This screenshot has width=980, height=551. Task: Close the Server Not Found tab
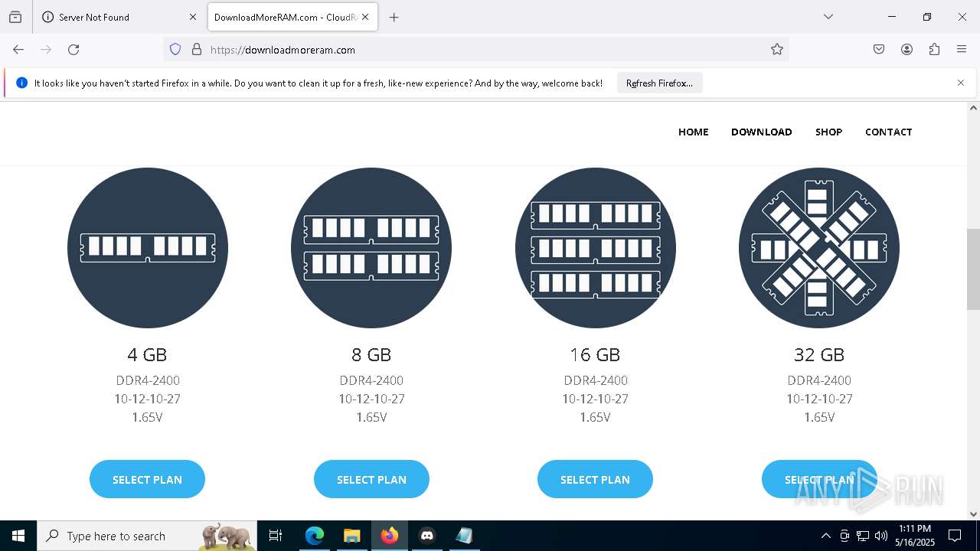click(193, 17)
